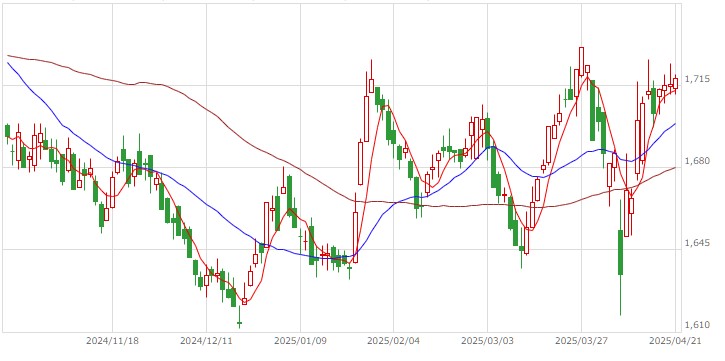Click the 2025/03/27 date axis label

(581, 341)
